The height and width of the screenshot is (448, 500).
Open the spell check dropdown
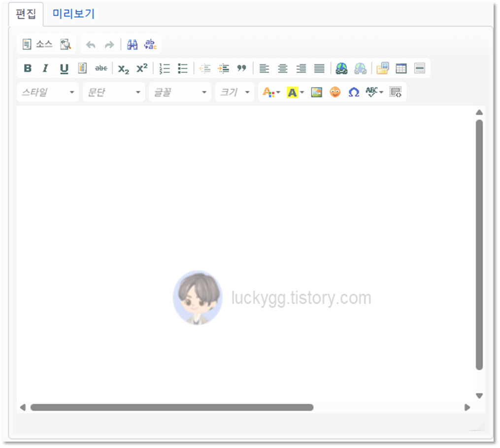(x=374, y=92)
